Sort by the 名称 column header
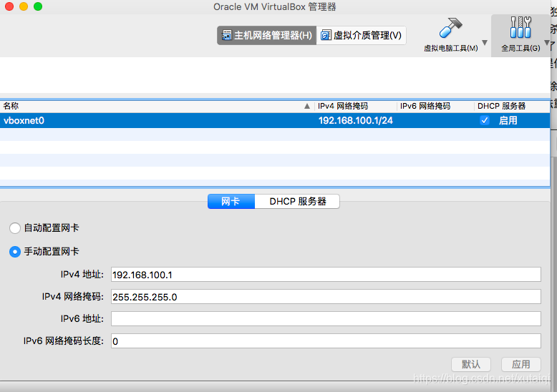The height and width of the screenshot is (392, 557). tap(157, 106)
